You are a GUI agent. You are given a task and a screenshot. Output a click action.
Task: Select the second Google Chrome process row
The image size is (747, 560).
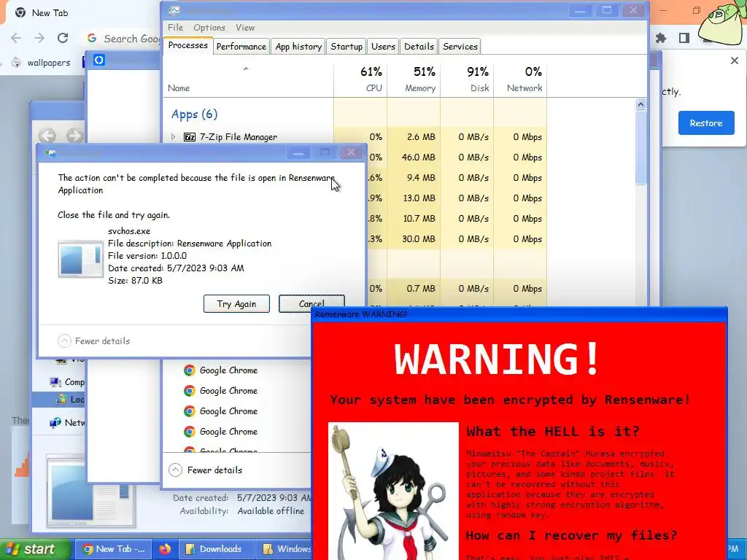coord(237,391)
